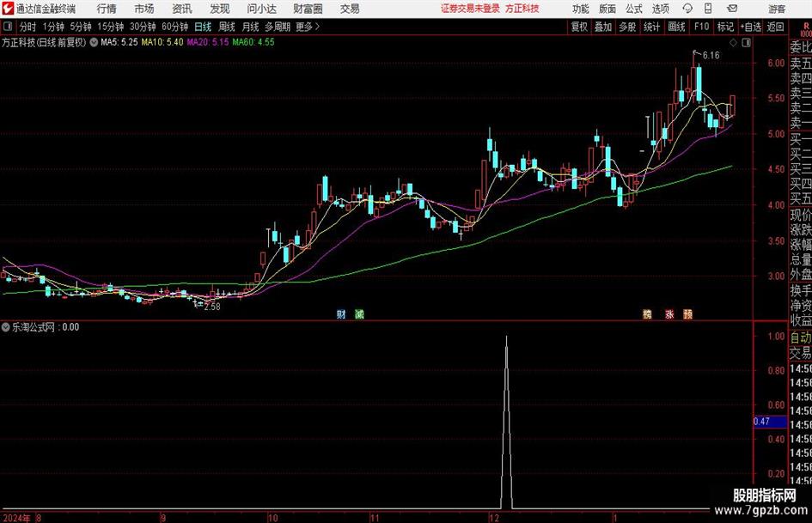812x523 pixels.
Task: Click the 2.58 low price label
Action: tap(212, 307)
